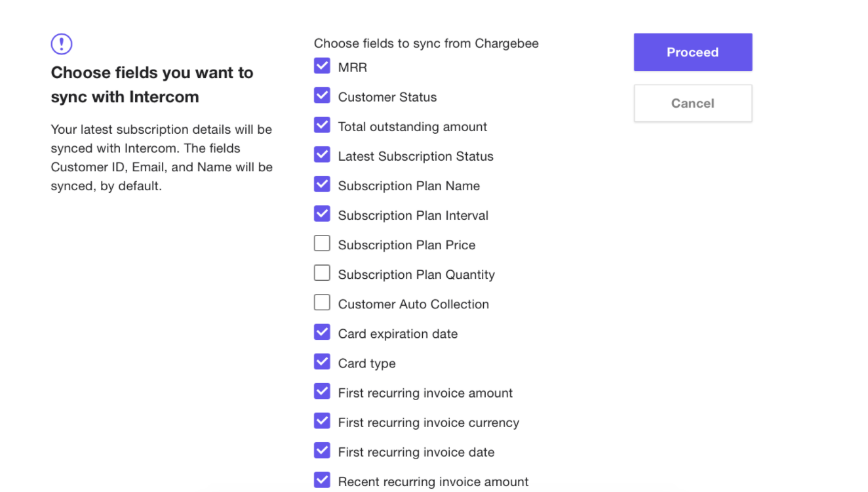
Task: Click the paragraph beginning 'Your latest subscription details'
Action: [x=161, y=157]
